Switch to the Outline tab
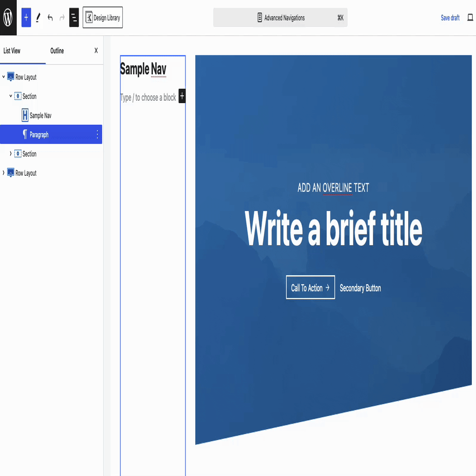Screen dimensions: 476x476 click(57, 51)
